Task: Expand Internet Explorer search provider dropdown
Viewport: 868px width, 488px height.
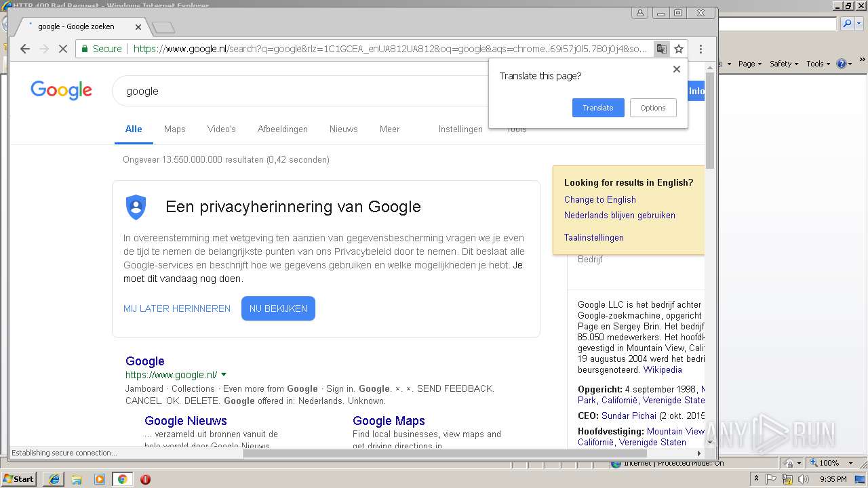Action: click(x=858, y=24)
